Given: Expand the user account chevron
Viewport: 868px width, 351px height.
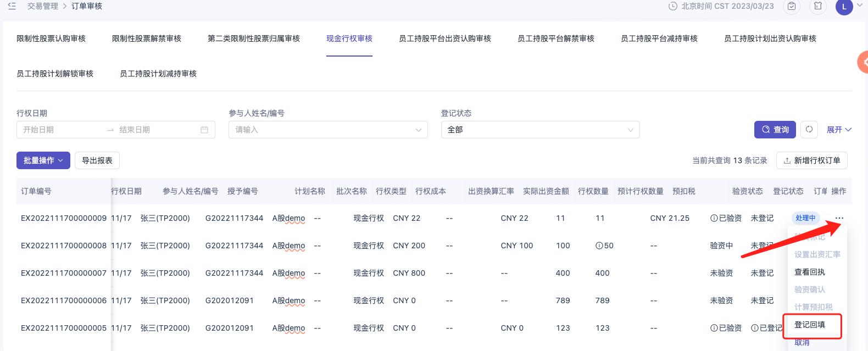Looking at the screenshot, I should coord(860,5).
